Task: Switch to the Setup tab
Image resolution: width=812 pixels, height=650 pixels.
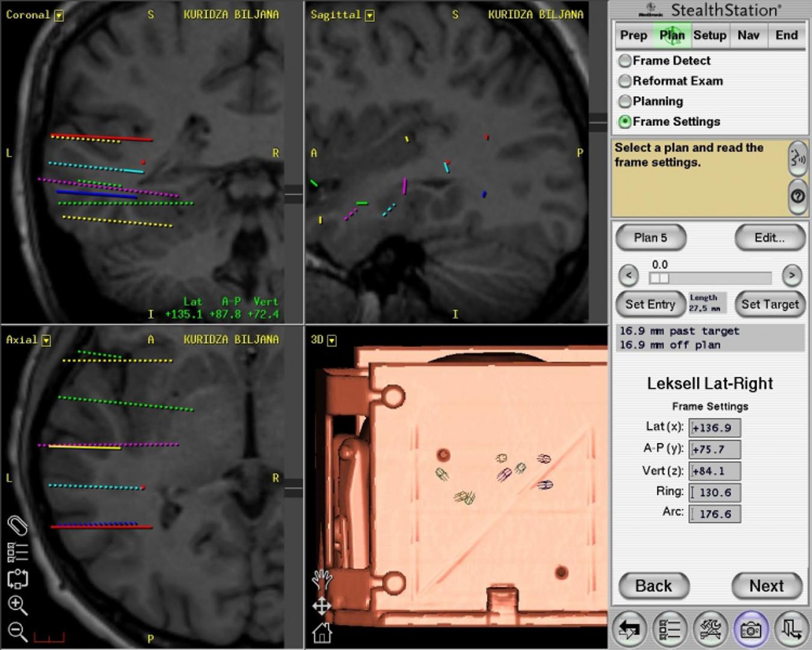Action: [x=710, y=36]
